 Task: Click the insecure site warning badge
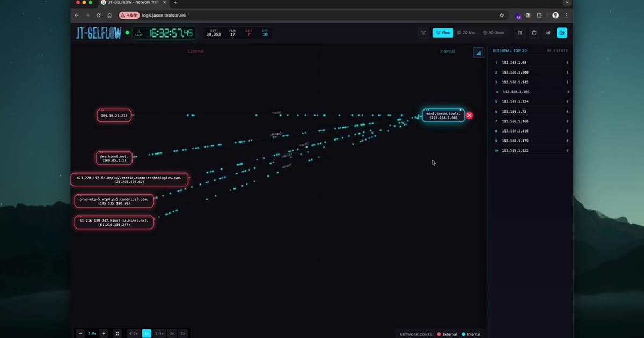[x=129, y=16]
